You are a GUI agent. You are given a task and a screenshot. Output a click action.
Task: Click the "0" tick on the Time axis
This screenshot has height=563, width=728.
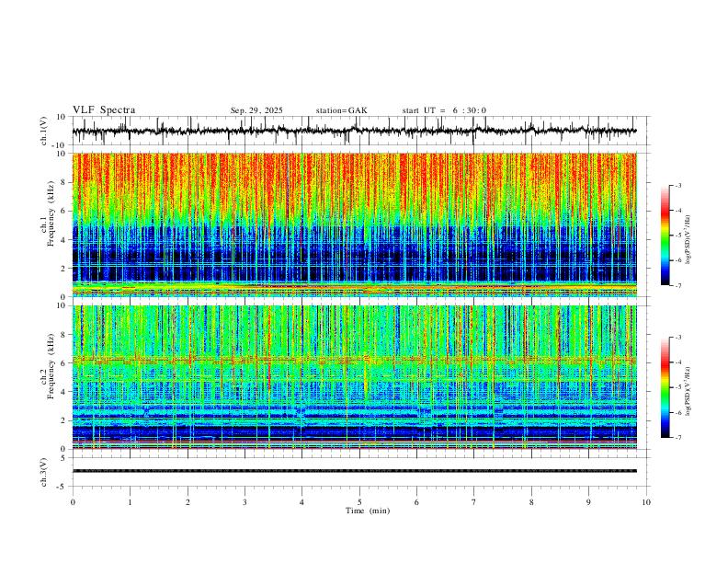point(73,502)
